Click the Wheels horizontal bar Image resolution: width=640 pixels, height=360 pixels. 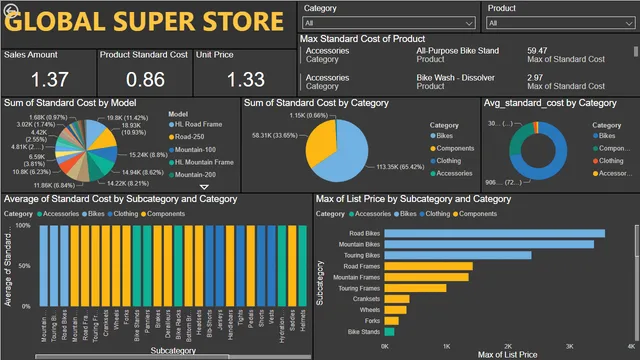click(396, 310)
